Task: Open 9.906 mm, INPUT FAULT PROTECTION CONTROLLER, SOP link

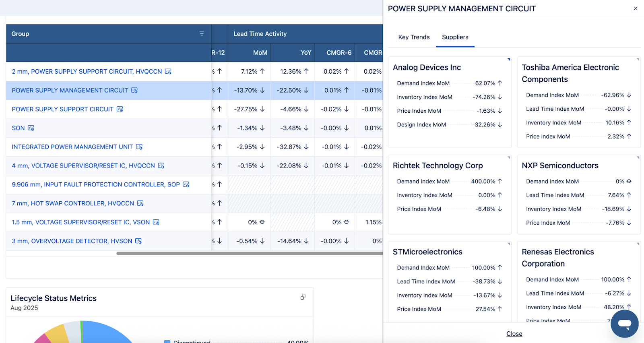Action: tap(96, 184)
